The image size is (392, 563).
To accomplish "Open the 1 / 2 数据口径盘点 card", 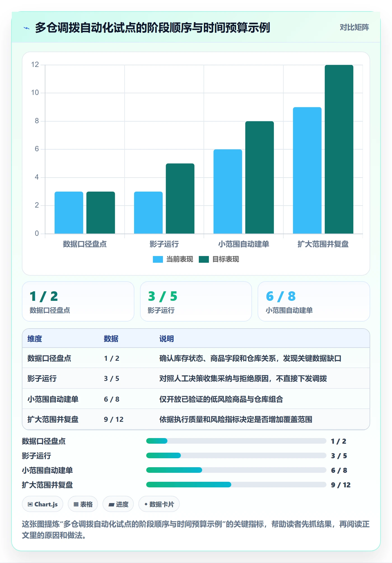I will tap(78, 301).
